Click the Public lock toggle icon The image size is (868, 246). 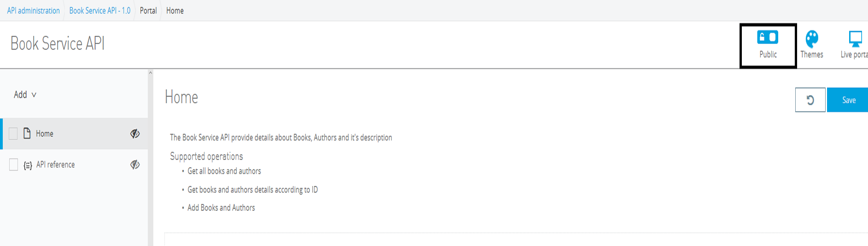[x=768, y=38]
